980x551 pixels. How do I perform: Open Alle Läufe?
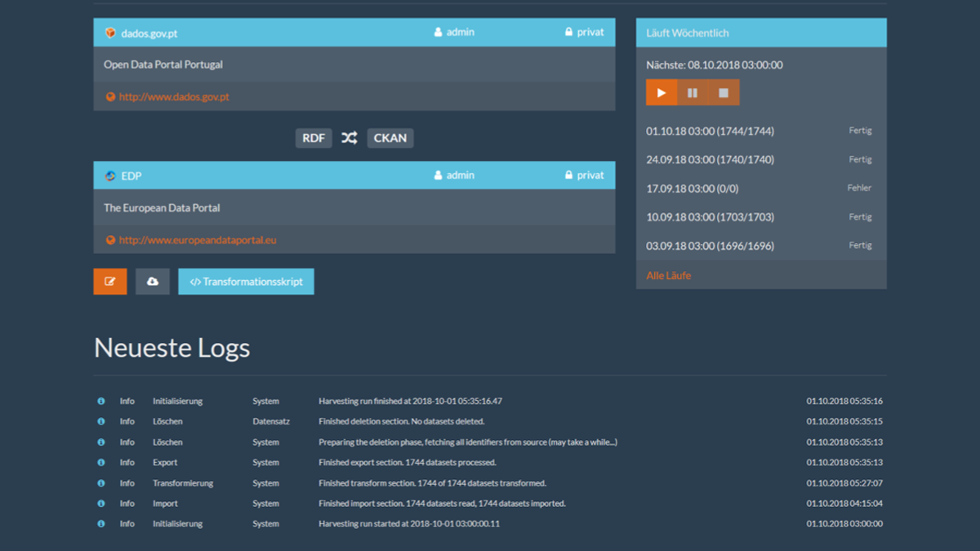(x=668, y=275)
